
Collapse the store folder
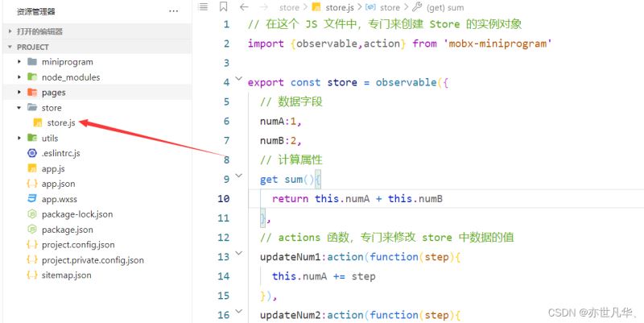click(x=19, y=108)
